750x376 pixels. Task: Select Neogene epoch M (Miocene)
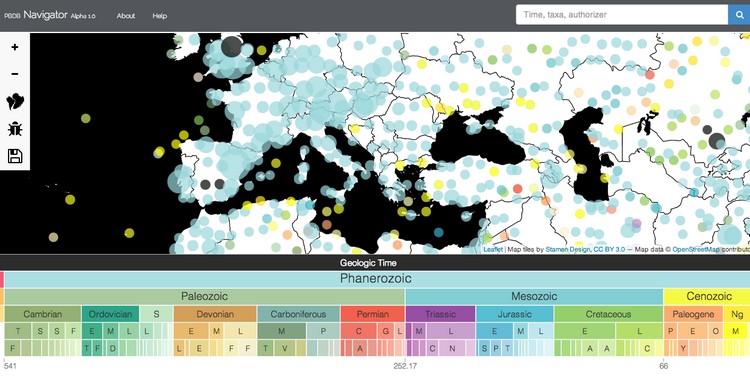(x=736, y=331)
